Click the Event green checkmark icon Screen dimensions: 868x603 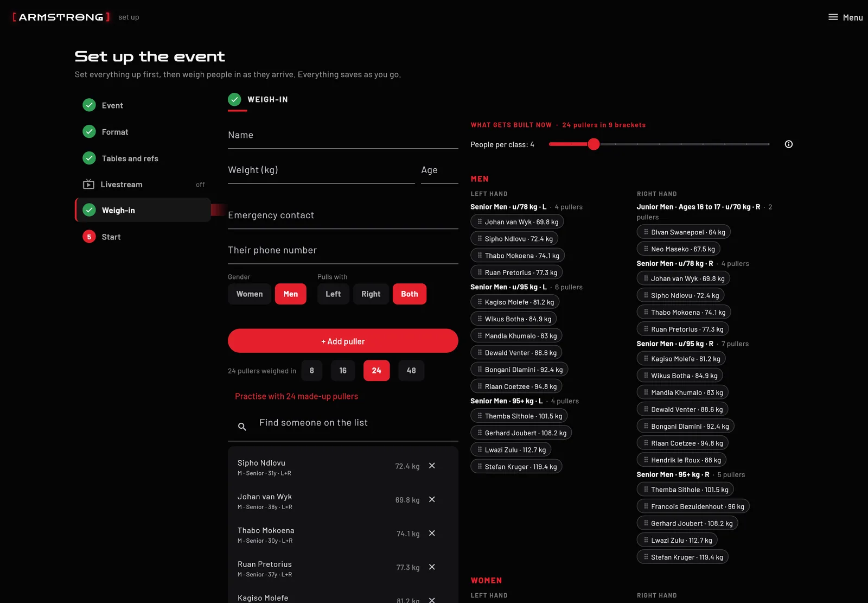click(89, 105)
